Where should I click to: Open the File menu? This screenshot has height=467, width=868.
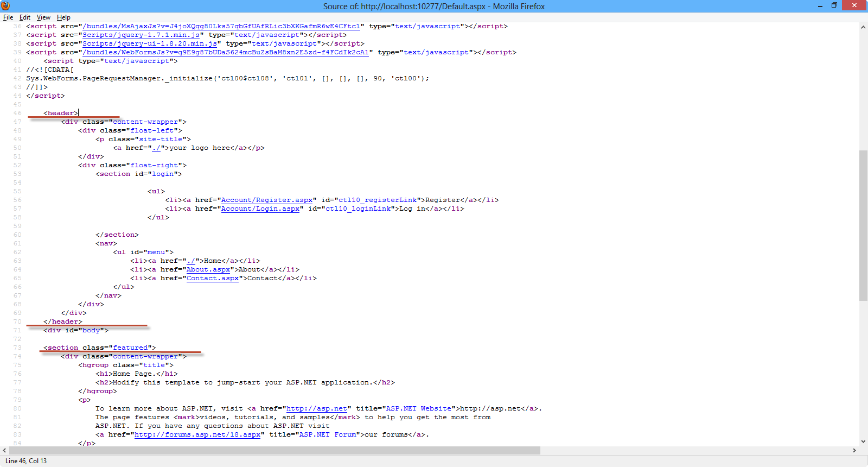tap(8, 17)
